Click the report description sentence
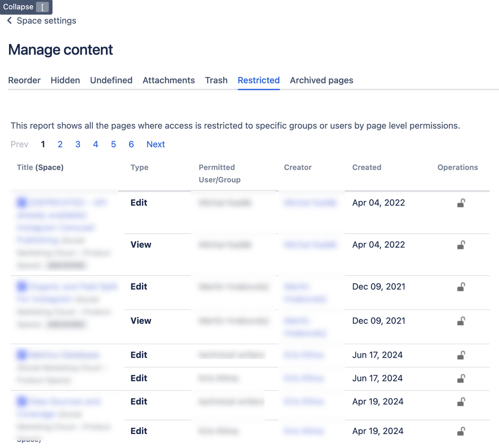The height and width of the screenshot is (448, 499). tap(235, 126)
